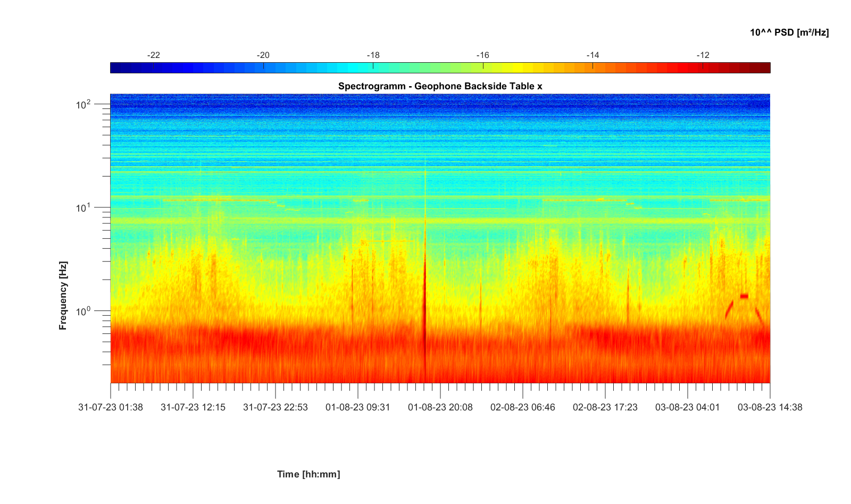Click the '10^^ PSD [m²/Hz]' colorbar label

point(789,32)
